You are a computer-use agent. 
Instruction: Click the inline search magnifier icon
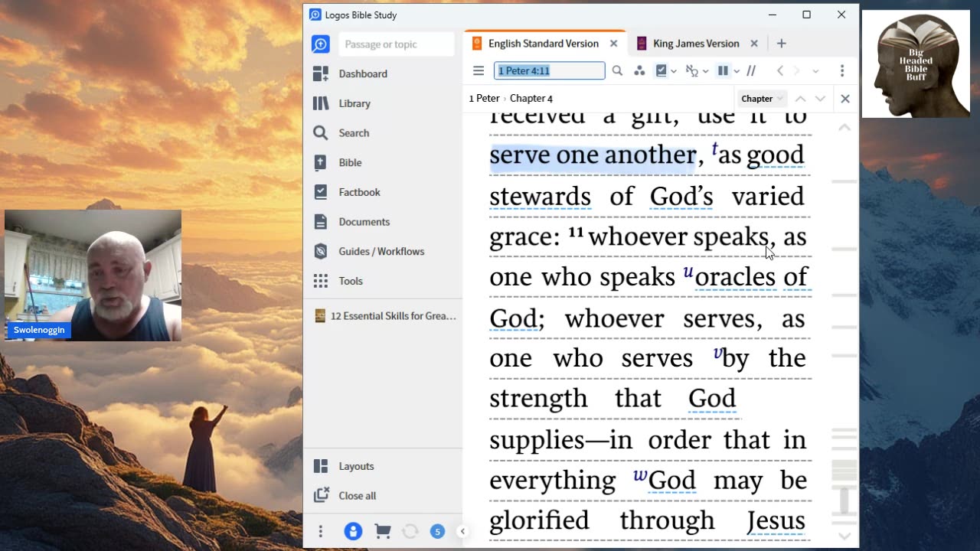tap(617, 70)
